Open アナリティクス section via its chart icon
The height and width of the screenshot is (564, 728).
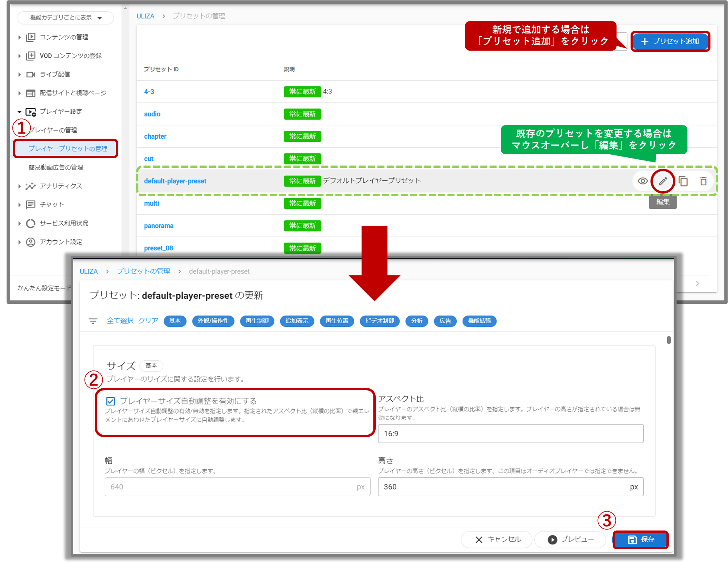point(31,186)
